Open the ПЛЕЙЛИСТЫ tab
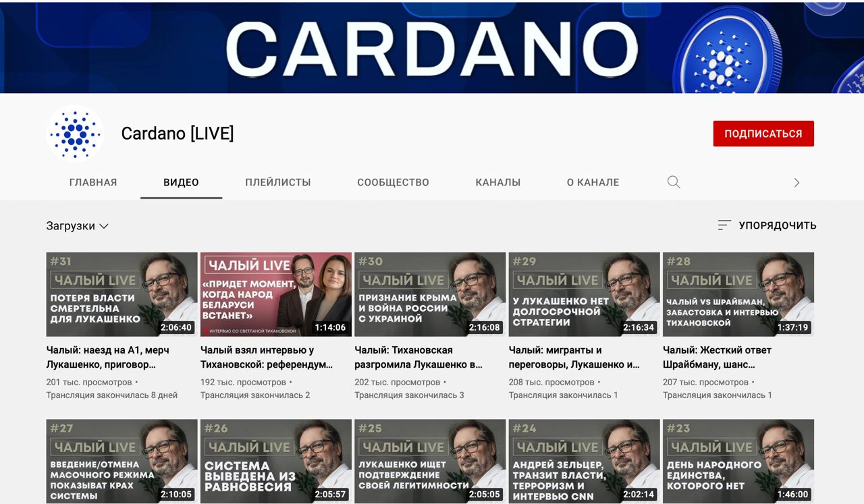 pos(278,182)
